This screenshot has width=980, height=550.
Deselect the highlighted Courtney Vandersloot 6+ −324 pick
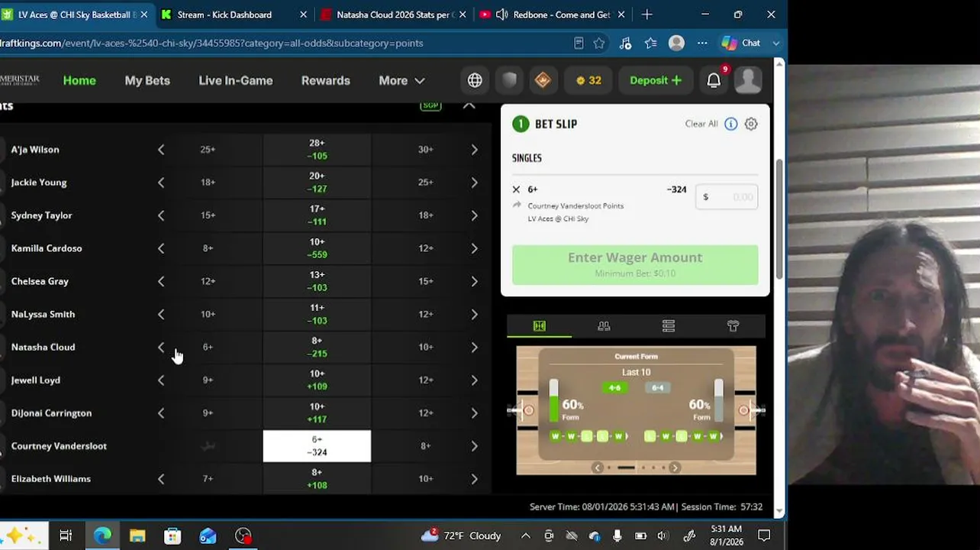point(317,446)
